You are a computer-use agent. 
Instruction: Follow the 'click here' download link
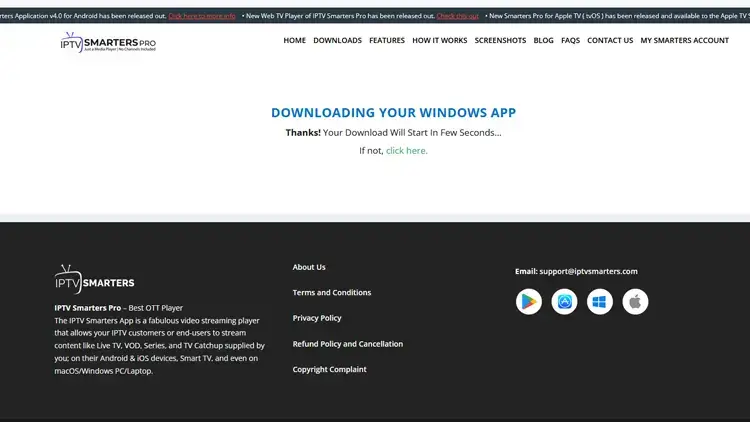[x=407, y=150]
